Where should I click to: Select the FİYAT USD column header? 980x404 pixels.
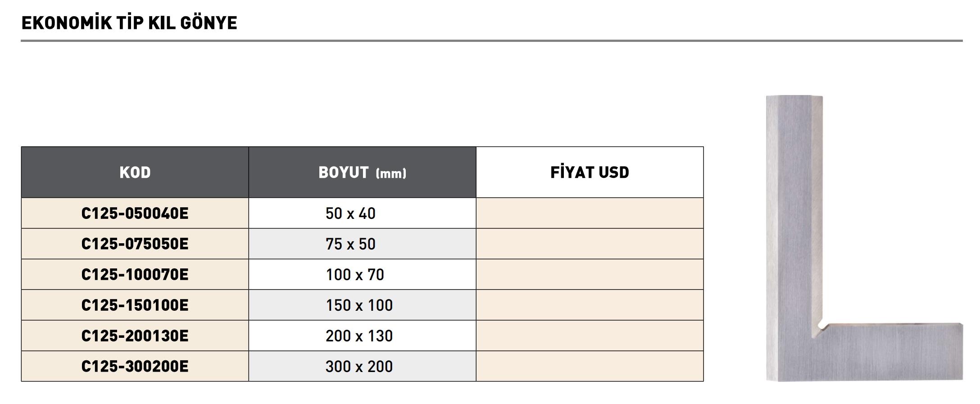click(590, 172)
